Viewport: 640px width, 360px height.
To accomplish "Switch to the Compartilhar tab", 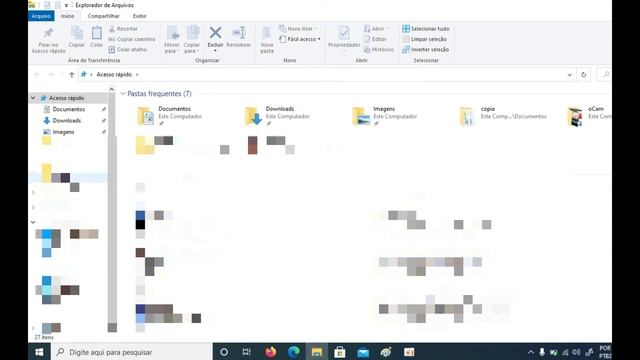I will (x=104, y=16).
